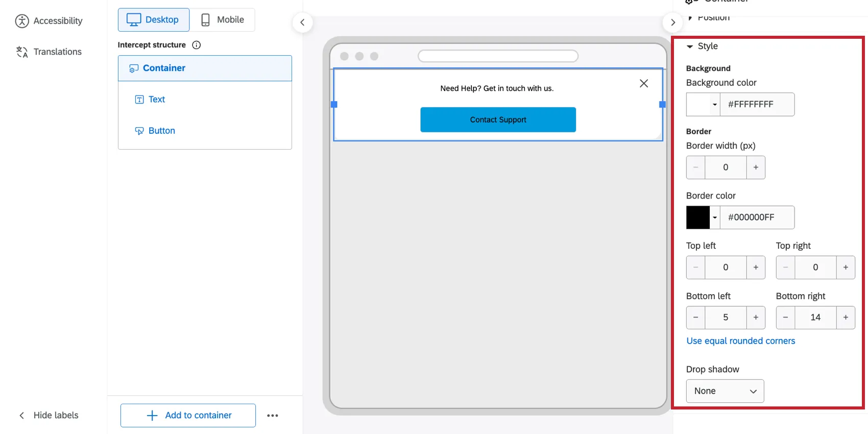Click Hide labels
The image size is (868, 434).
pyautogui.click(x=49, y=416)
